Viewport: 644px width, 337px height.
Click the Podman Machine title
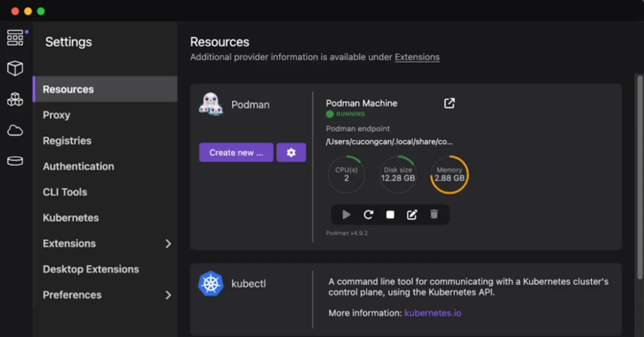click(x=361, y=103)
